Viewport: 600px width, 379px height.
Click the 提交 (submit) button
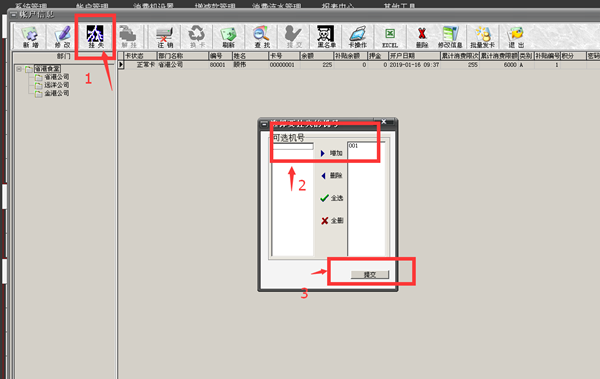pyautogui.click(x=370, y=274)
